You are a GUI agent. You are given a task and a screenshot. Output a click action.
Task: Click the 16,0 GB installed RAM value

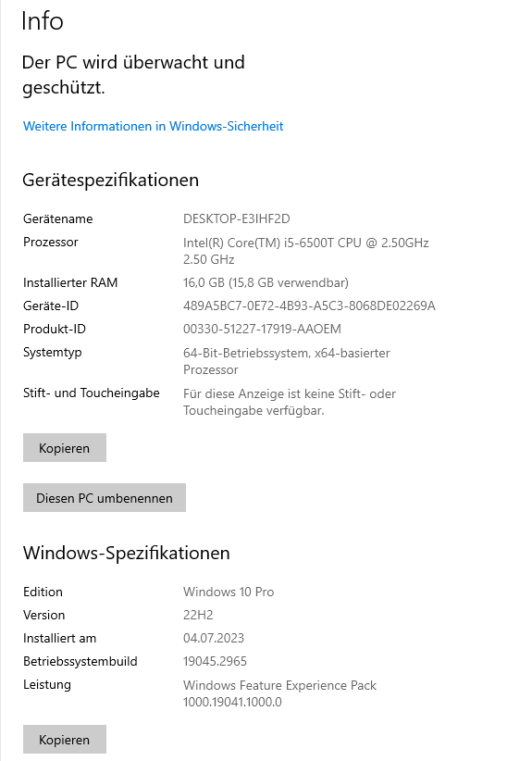266,282
